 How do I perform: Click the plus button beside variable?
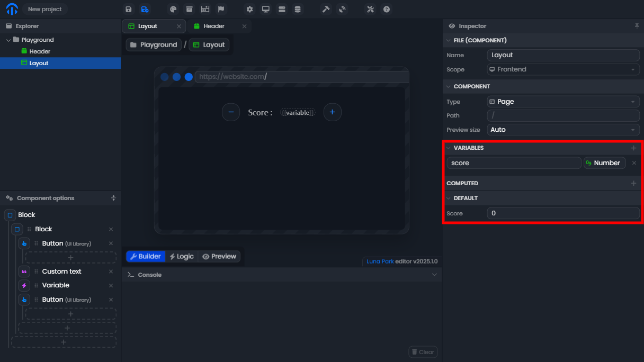[333, 112]
